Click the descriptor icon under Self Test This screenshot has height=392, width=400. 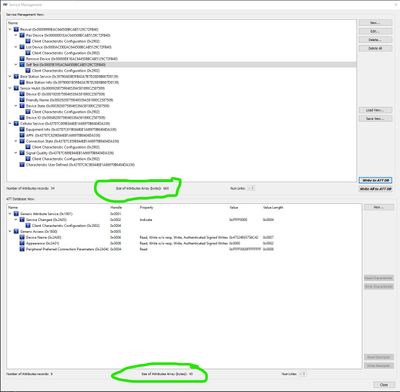(28, 71)
